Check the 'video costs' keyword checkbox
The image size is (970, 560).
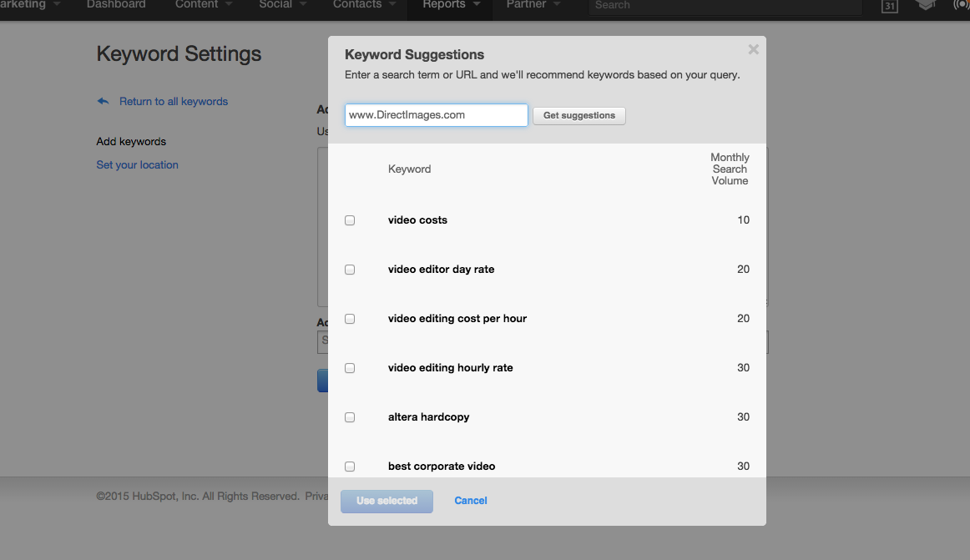[x=350, y=220]
